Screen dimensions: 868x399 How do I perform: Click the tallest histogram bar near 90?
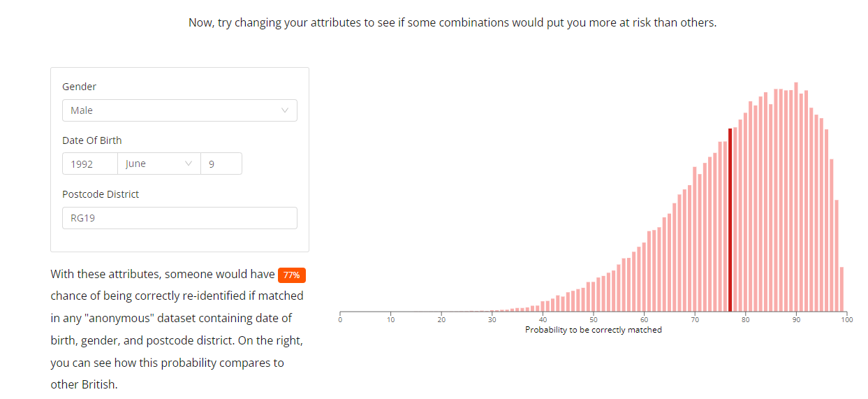pos(796,196)
